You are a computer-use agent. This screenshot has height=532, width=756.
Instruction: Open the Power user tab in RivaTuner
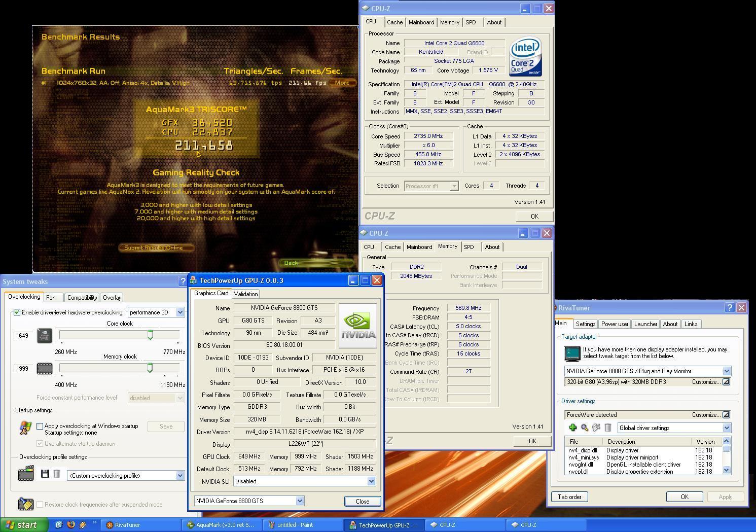coord(615,324)
